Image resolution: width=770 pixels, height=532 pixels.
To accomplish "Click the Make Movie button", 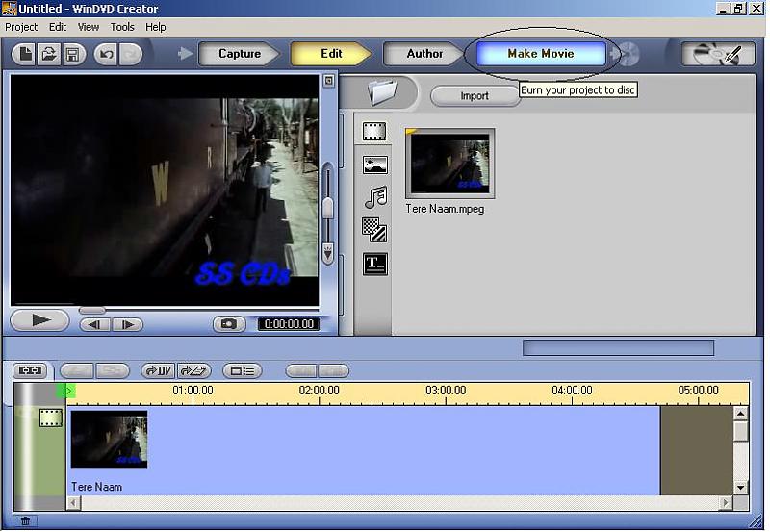I will pos(540,54).
